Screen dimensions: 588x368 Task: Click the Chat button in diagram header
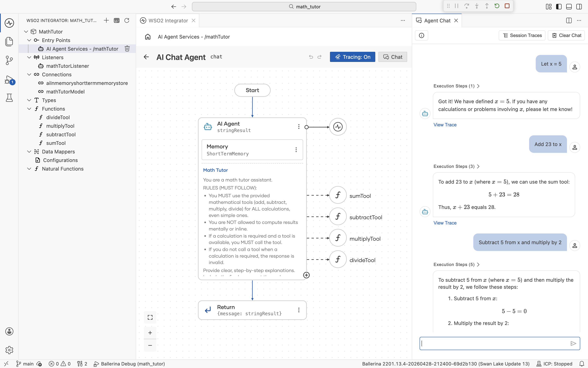(x=392, y=57)
